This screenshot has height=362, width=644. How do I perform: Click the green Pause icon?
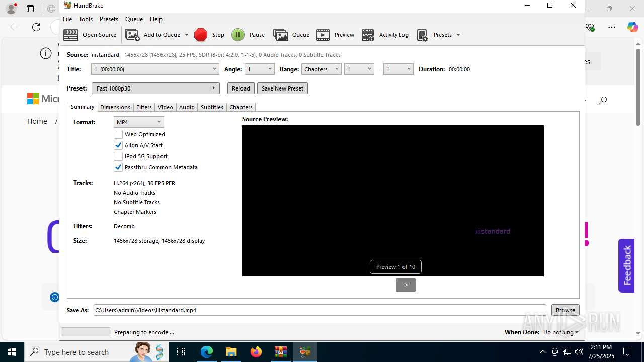click(238, 35)
